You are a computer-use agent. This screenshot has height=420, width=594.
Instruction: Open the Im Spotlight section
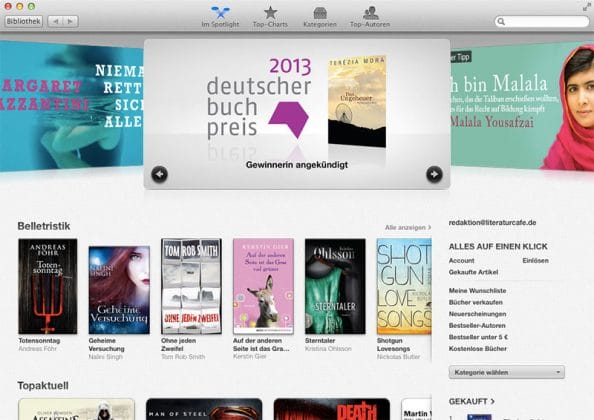(x=220, y=17)
